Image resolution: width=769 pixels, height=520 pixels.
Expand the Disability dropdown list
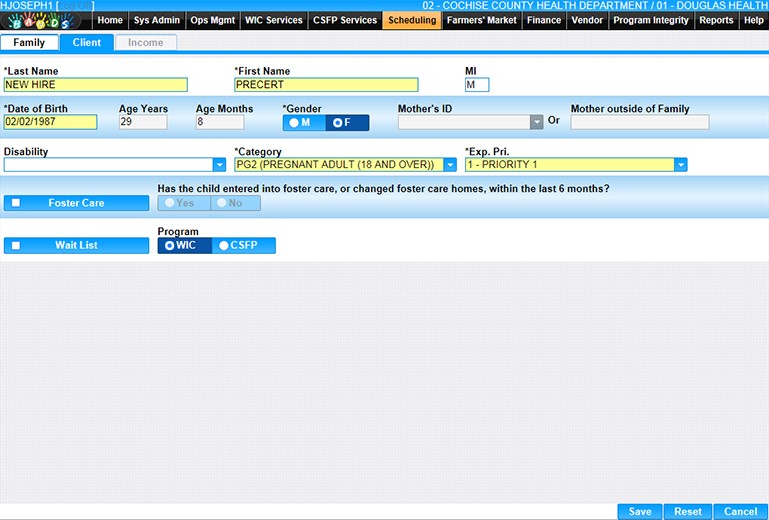click(x=219, y=165)
